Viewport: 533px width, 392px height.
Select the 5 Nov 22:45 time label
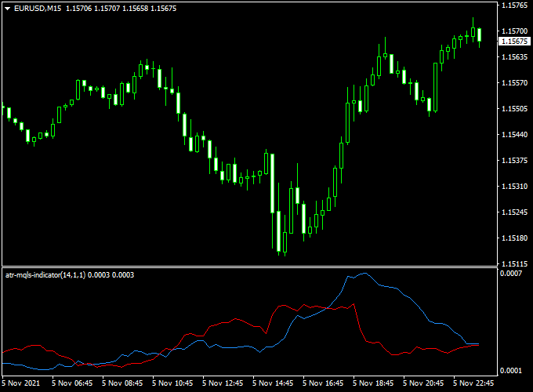click(473, 383)
